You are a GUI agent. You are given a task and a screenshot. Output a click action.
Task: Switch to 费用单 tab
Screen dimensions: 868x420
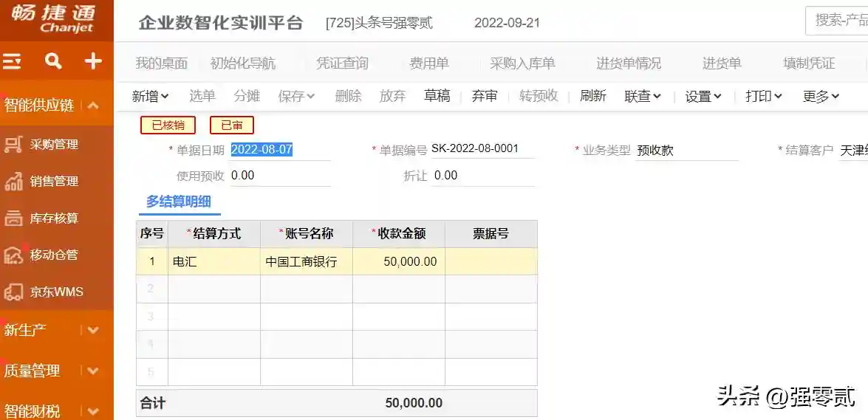point(429,63)
